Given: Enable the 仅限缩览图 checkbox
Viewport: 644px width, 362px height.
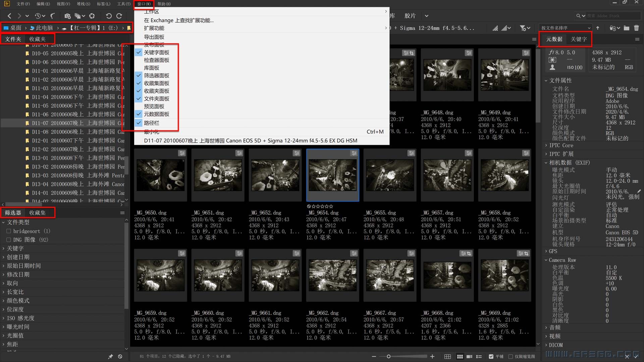Looking at the screenshot, I should pyautogui.click(x=511, y=356).
